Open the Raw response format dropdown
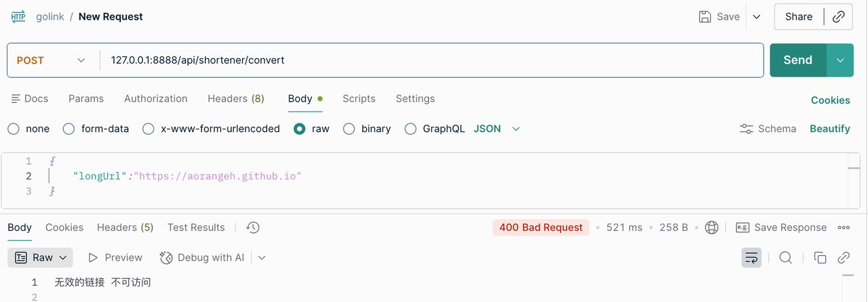The width and height of the screenshot is (868, 302). point(41,257)
